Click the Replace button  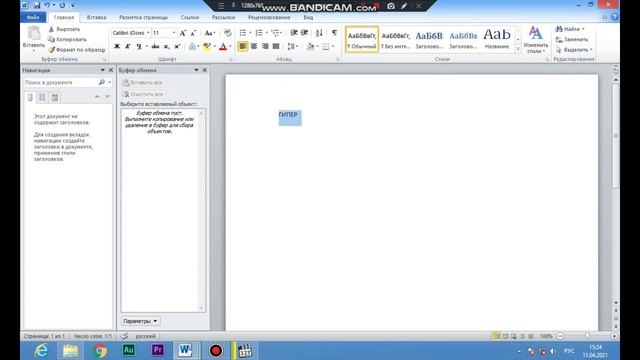click(572, 40)
